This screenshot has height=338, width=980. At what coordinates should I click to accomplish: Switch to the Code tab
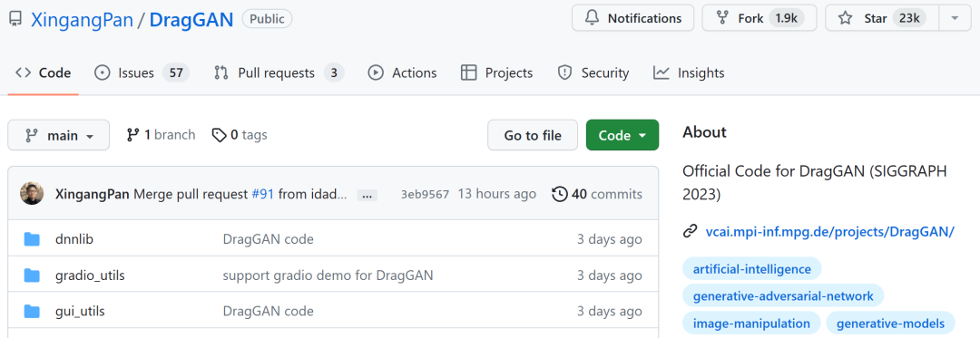(x=44, y=73)
